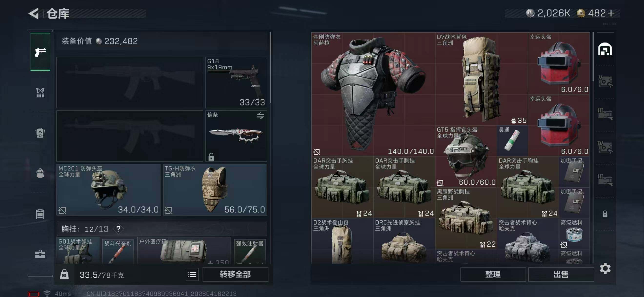The image size is (644, 297).
Task: Click the 转移全部 button
Action: (x=235, y=275)
